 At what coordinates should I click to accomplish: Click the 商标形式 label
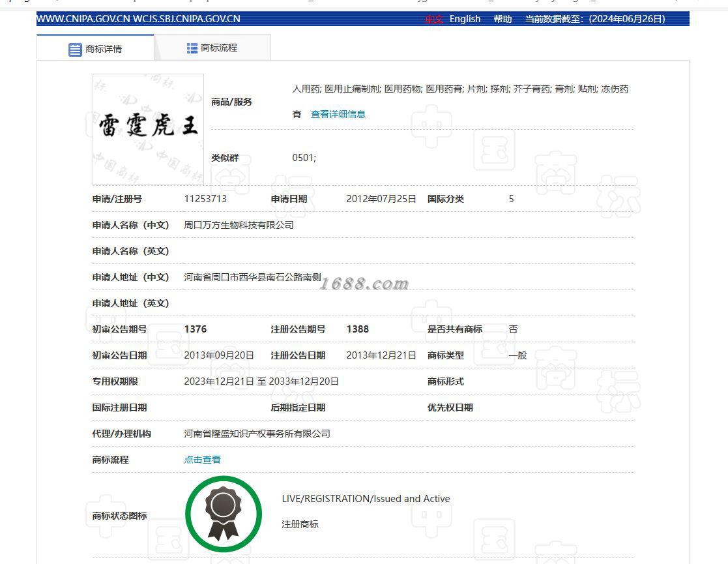tap(446, 381)
